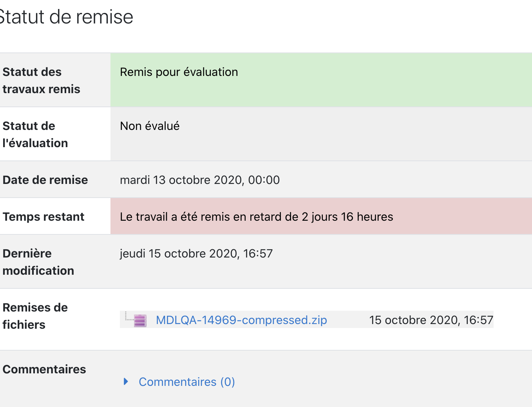This screenshot has width=532, height=407.
Task: Select the Statut des travaux remis label
Action: pos(41,81)
